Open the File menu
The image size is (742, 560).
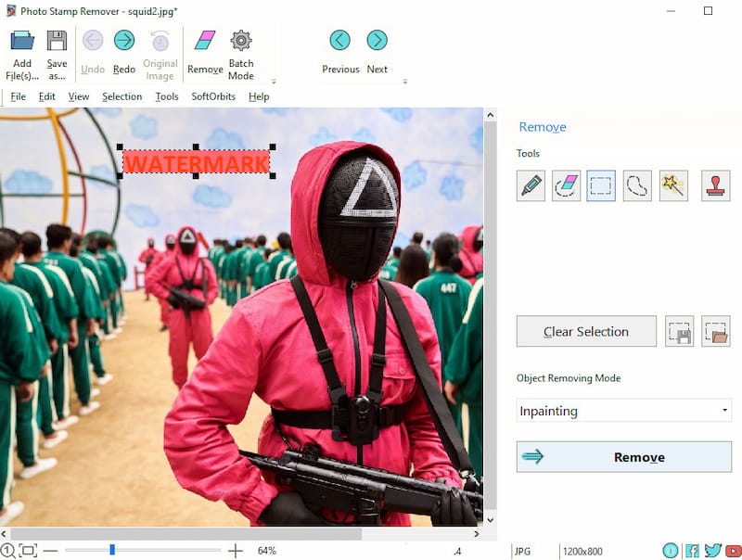[x=18, y=96]
